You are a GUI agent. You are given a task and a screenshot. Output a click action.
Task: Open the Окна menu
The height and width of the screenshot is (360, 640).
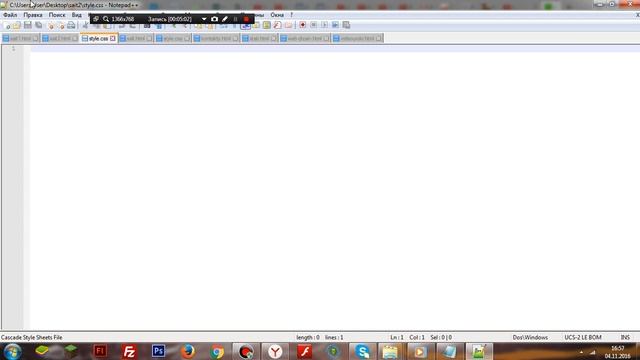[x=277, y=15]
